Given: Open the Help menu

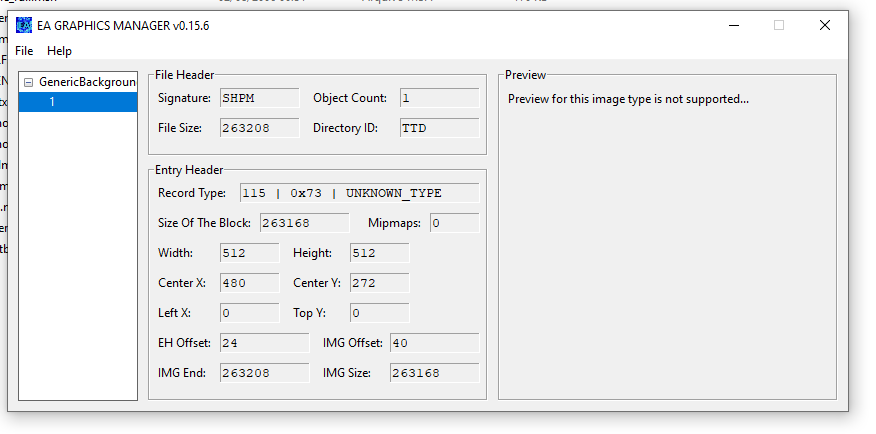Looking at the screenshot, I should click(x=59, y=51).
